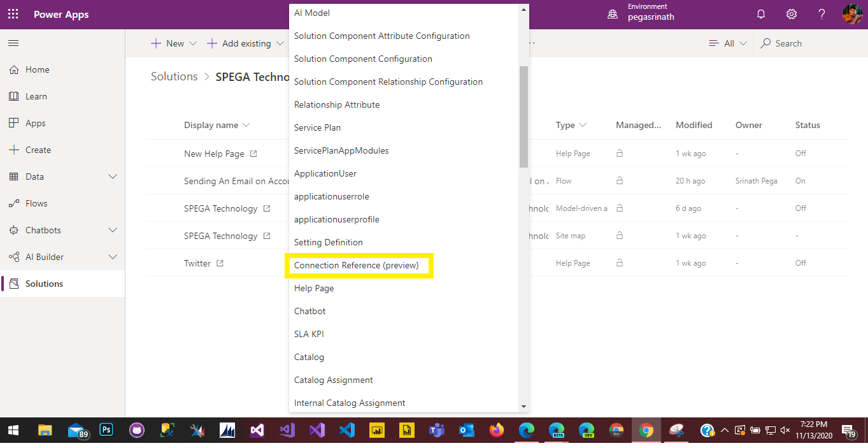Open the Power Apps settings gear
Viewport: 868px width, 448px height.
(x=791, y=13)
